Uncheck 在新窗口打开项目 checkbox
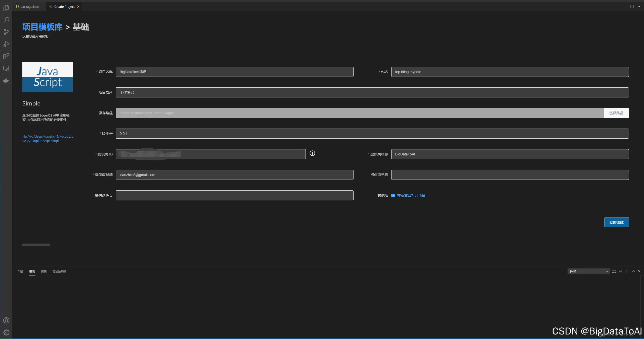Viewport: 644px width, 339px height. [x=393, y=196]
